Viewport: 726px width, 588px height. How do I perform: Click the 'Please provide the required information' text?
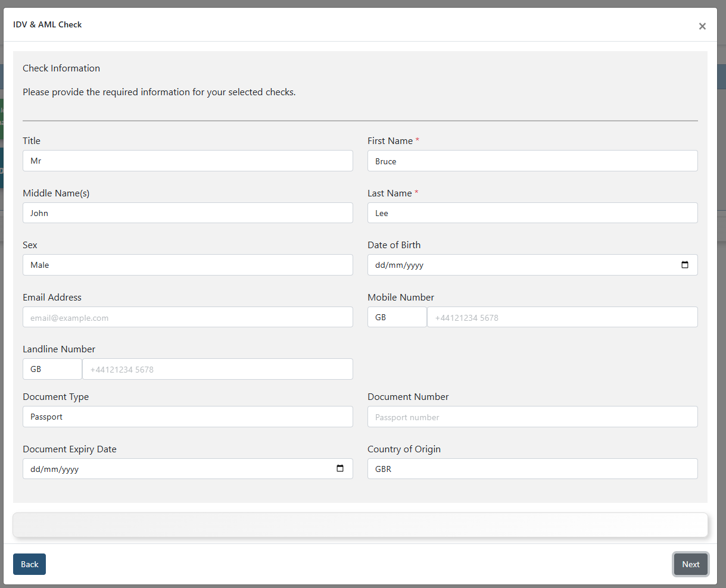159,92
